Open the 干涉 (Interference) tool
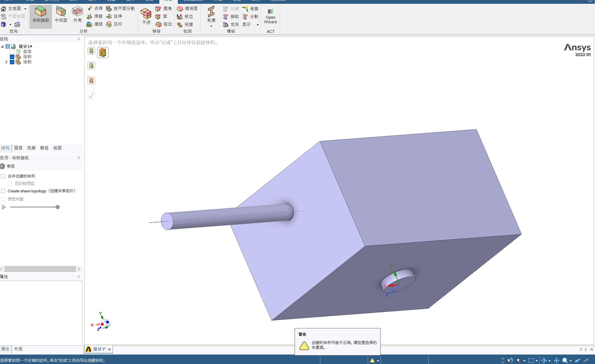This screenshot has width=595, height=364. (x=146, y=16)
